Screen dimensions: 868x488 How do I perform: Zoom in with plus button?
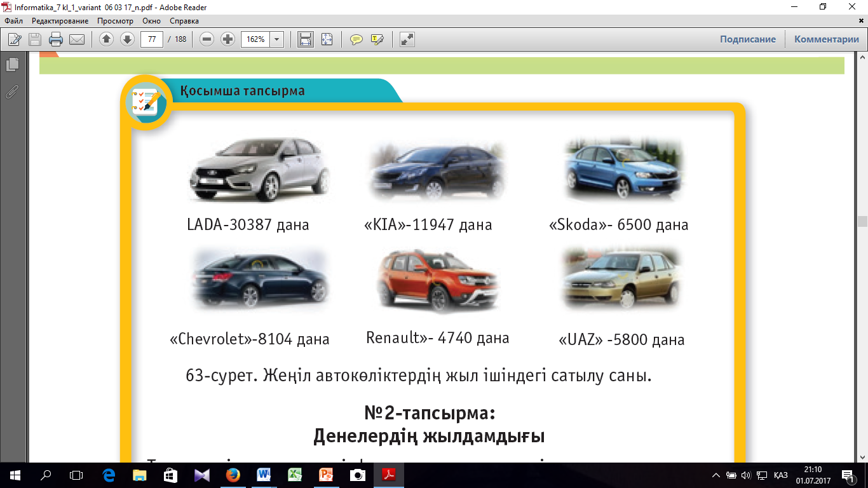coord(227,39)
